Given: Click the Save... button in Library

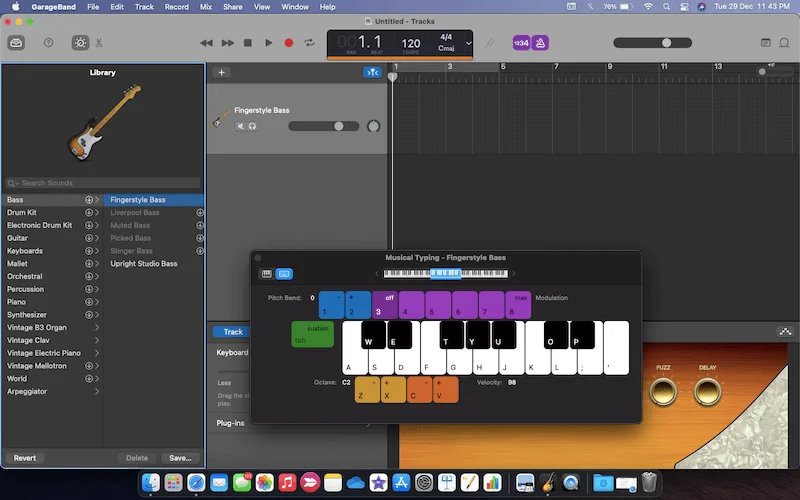Looking at the screenshot, I should [180, 458].
